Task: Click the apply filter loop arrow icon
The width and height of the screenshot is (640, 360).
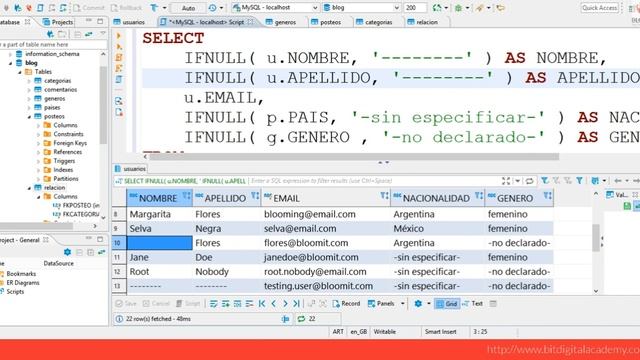Action: (x=529, y=181)
